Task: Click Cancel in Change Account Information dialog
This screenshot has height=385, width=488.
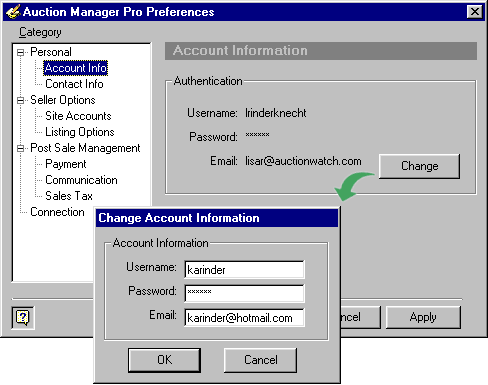Action: pyautogui.click(x=260, y=360)
